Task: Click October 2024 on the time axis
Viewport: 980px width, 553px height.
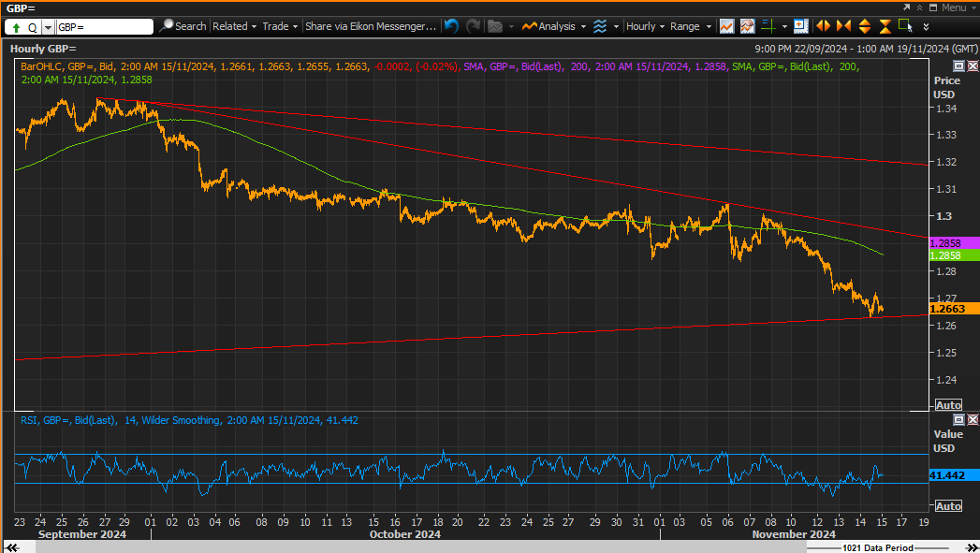Action: (405, 534)
